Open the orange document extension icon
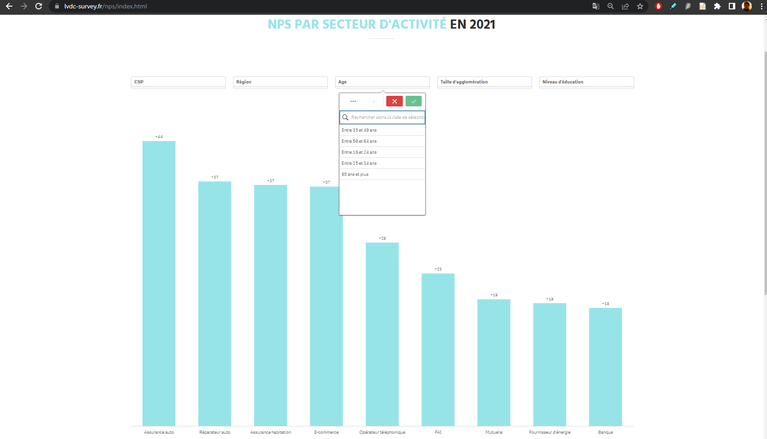Screen dimensions: 767x439 [702, 6]
